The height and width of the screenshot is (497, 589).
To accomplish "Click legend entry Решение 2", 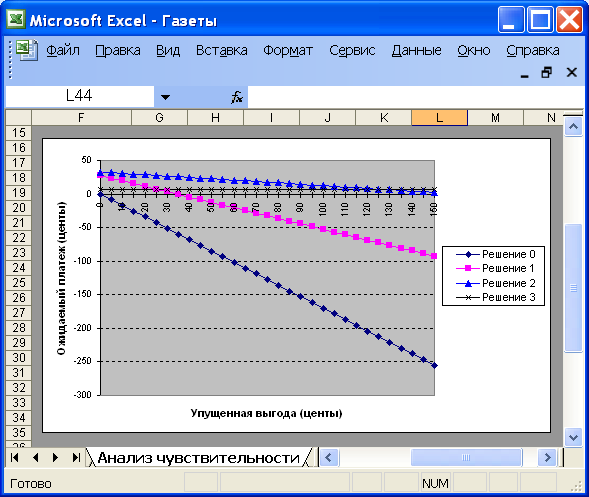I will pos(496,283).
